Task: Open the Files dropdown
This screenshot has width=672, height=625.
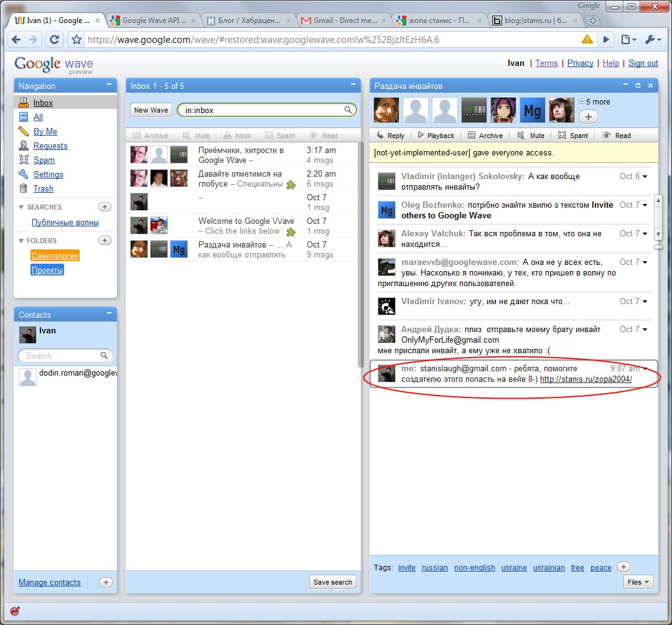Action: [638, 582]
